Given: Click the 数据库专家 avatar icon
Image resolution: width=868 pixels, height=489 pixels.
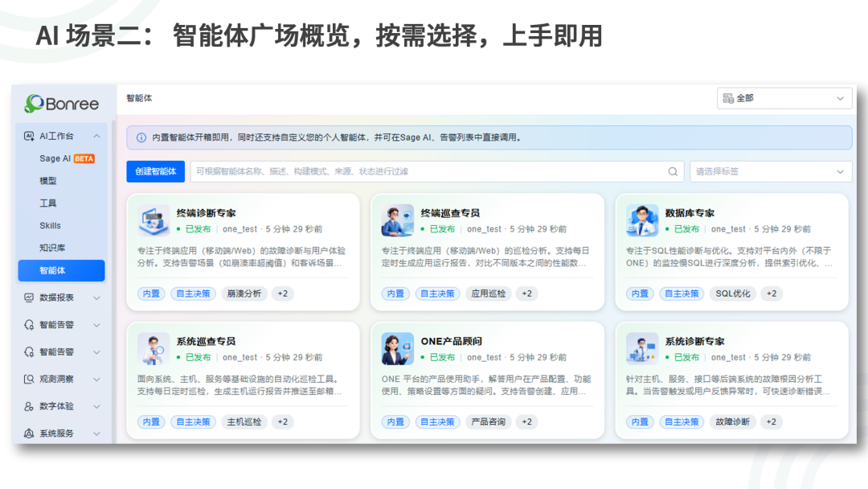Looking at the screenshot, I should 642,220.
